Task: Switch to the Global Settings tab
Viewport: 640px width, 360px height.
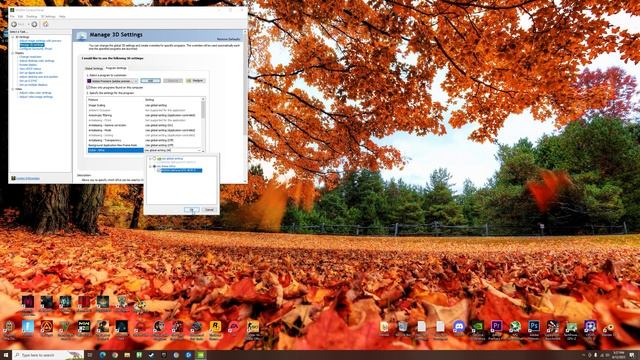Action: tap(94, 68)
